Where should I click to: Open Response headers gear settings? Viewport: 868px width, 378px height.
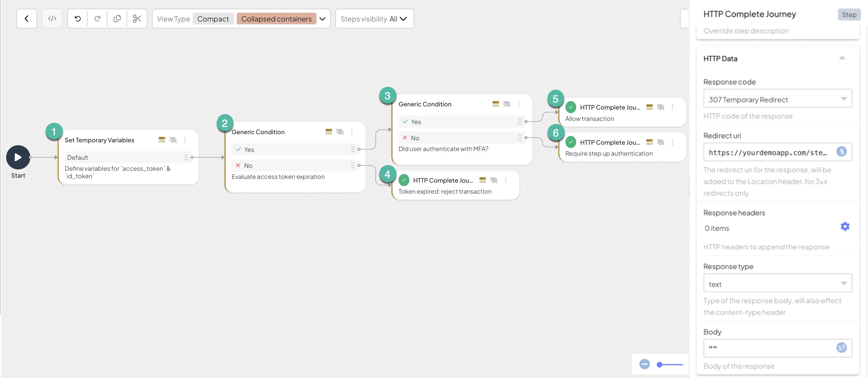coord(845,226)
